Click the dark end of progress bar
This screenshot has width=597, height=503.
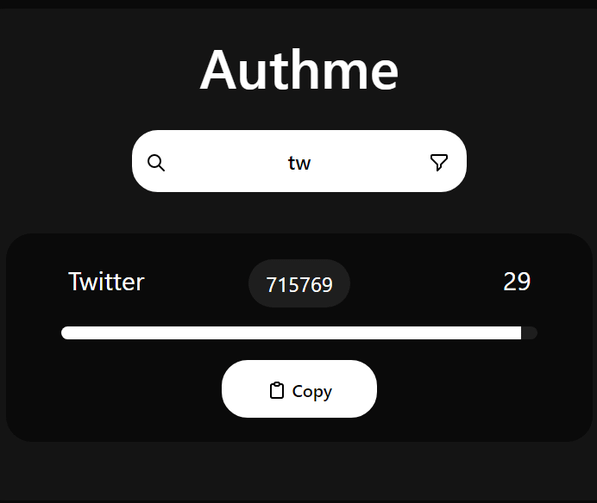[529, 333]
